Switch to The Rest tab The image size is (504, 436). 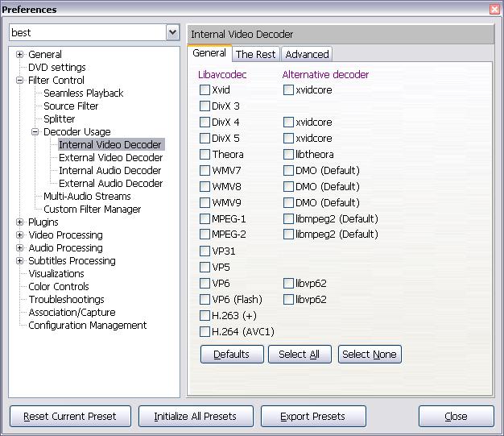click(x=255, y=54)
